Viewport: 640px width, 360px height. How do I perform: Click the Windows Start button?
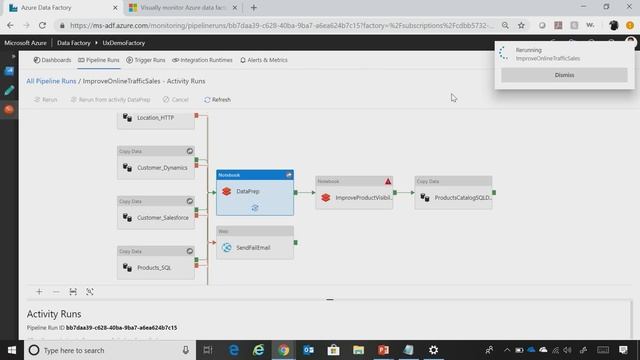pos(12,350)
